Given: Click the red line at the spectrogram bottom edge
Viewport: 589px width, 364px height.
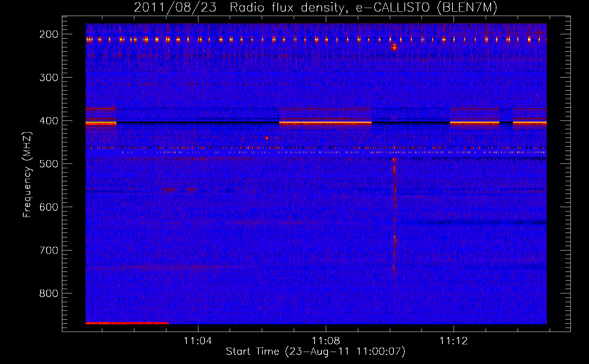Looking at the screenshot, I should pyautogui.click(x=127, y=323).
